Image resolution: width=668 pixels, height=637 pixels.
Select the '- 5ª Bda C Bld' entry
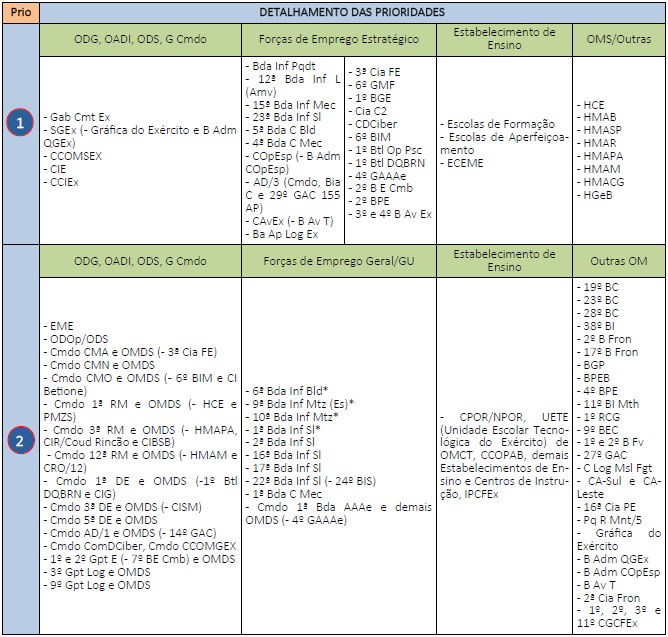pos(280,130)
